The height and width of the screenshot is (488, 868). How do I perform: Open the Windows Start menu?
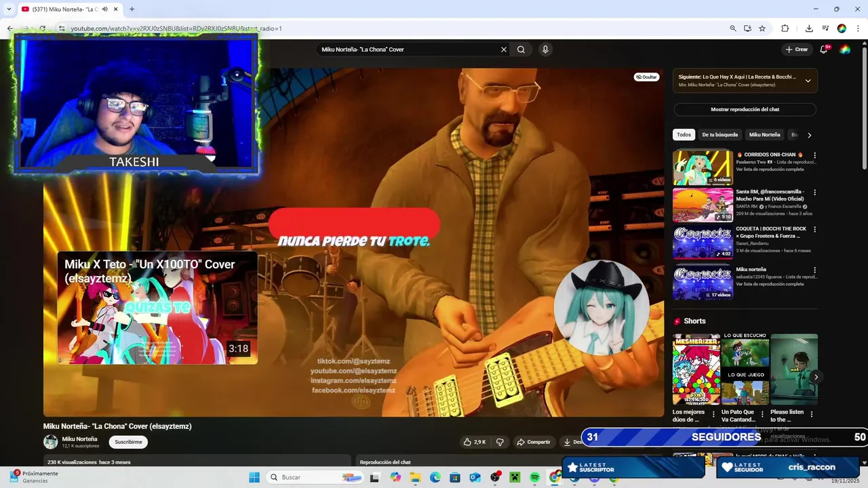254,477
